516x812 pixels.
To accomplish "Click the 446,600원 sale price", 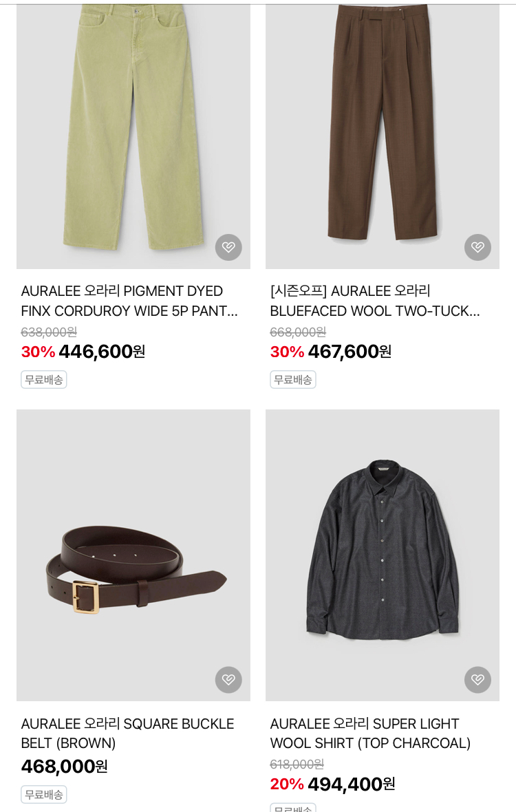I will [102, 352].
